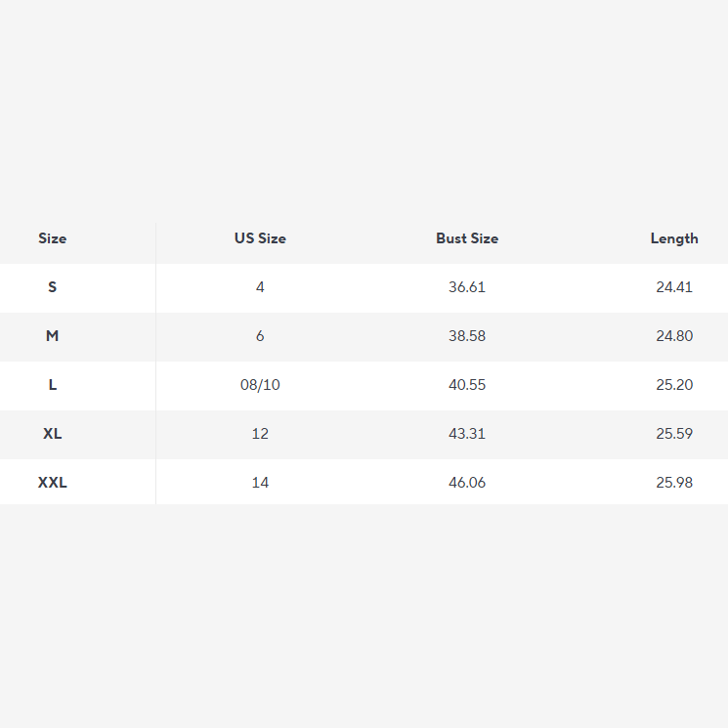The width and height of the screenshot is (728, 728).
Task: Click the Size column header
Action: pyautogui.click(x=53, y=238)
